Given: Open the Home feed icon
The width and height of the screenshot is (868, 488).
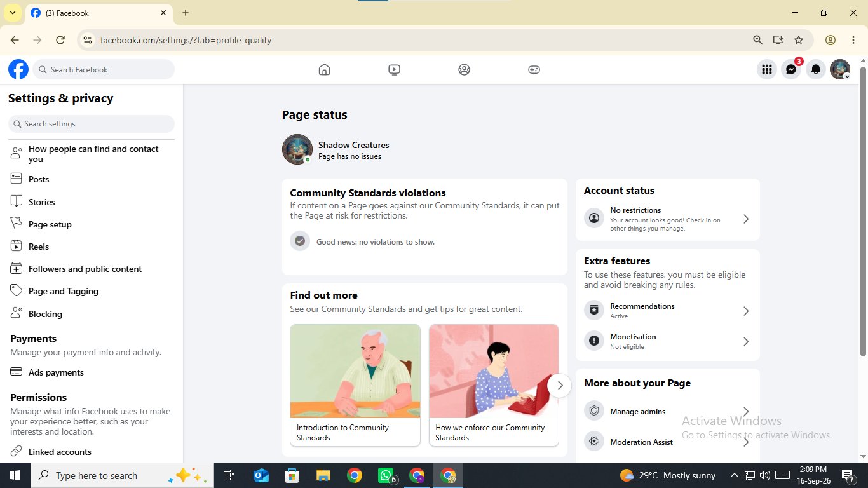Looking at the screenshot, I should tap(324, 70).
